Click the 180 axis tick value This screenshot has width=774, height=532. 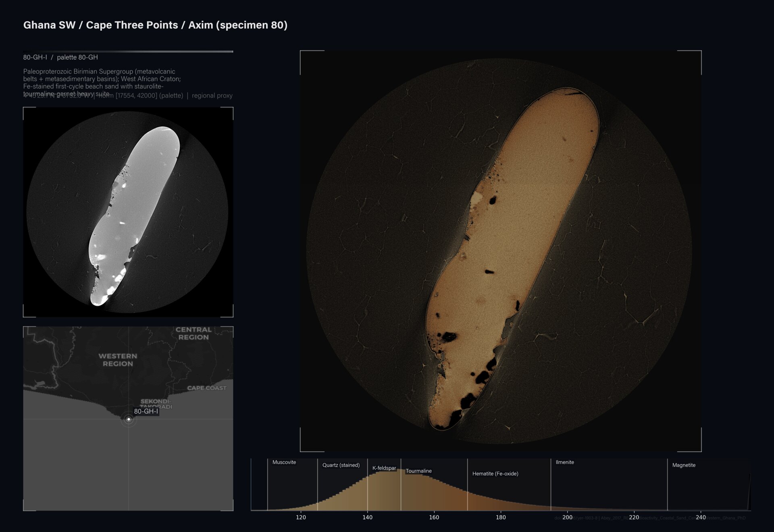point(501,517)
